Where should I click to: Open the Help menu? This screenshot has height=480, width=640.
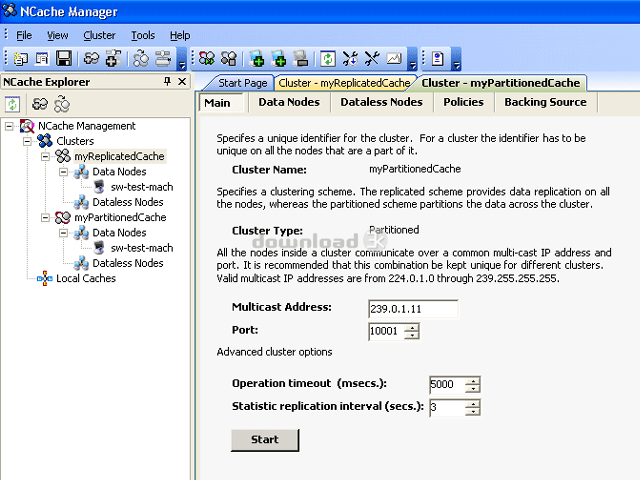pos(180,36)
